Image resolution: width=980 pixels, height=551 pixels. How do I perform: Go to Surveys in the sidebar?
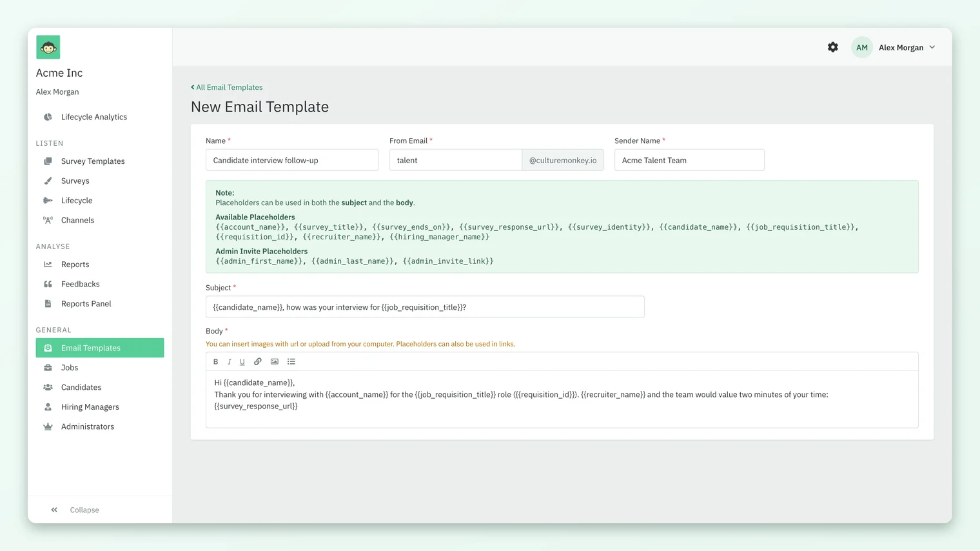(x=100, y=181)
